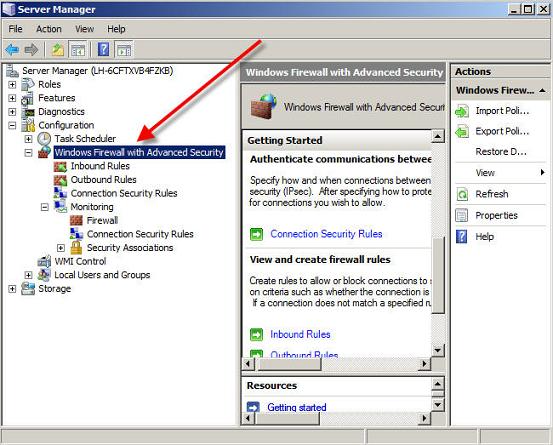553x445 pixels.
Task: Click the Roles node icon
Action: [28, 85]
